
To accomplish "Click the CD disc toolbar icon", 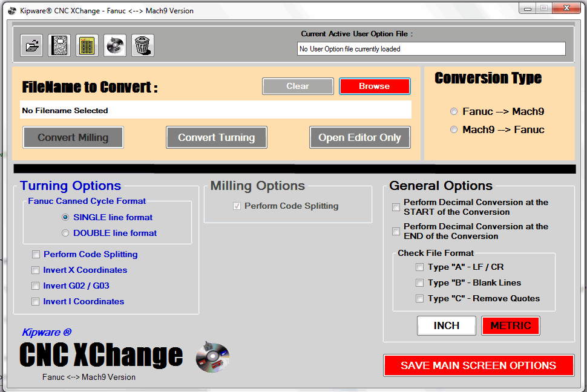I will 115,46.
